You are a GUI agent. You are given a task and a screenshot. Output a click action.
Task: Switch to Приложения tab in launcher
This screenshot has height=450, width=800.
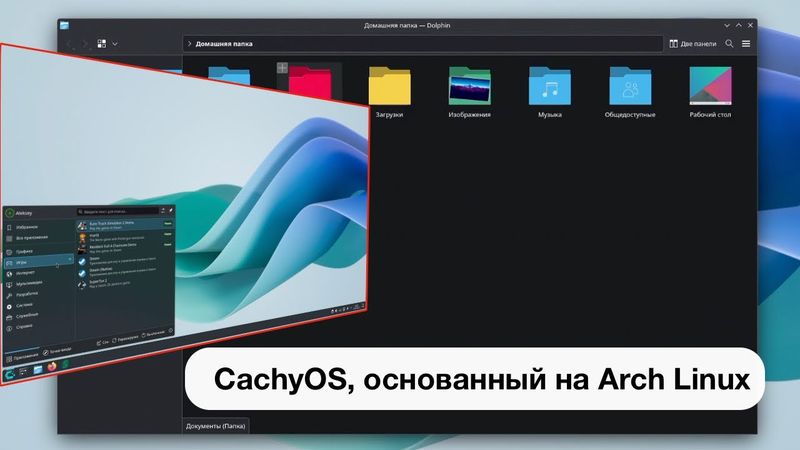click(22, 358)
